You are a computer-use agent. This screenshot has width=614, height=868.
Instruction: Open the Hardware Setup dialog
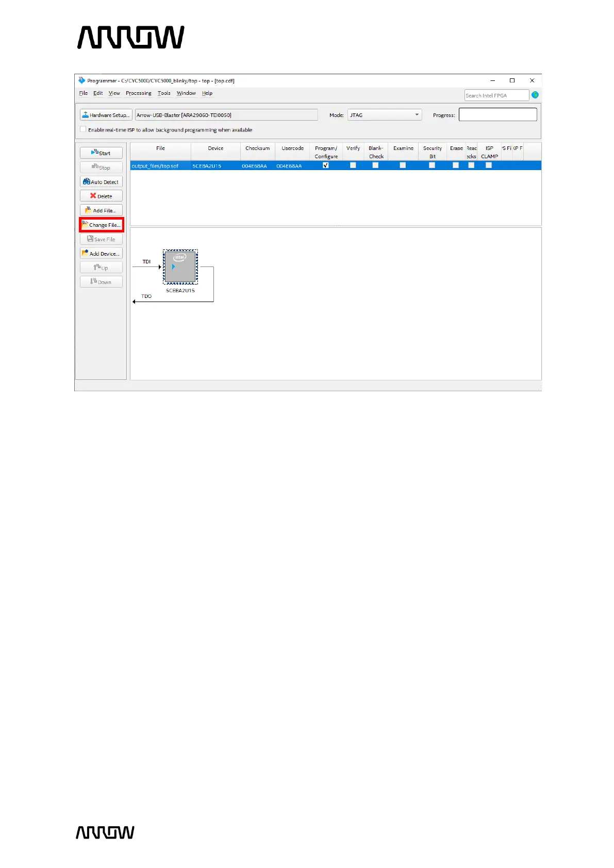click(106, 115)
